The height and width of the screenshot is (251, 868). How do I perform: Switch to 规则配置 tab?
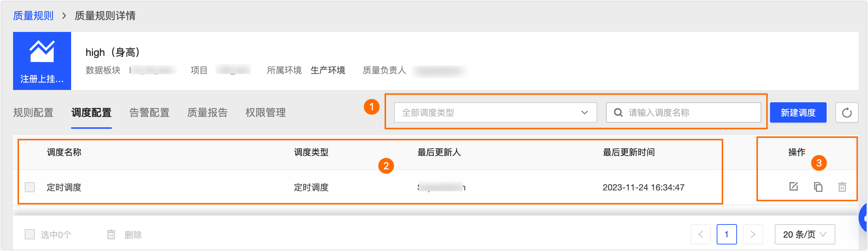click(x=33, y=112)
